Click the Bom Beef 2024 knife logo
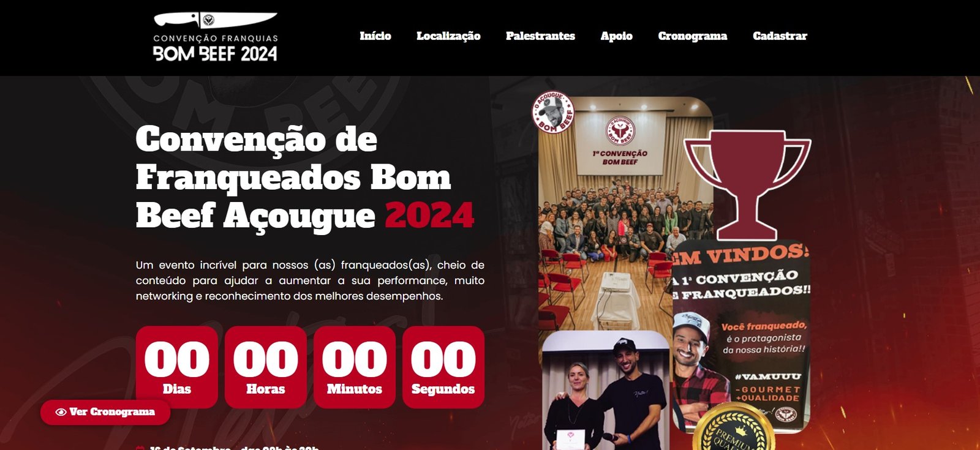The image size is (980, 450). click(x=215, y=37)
